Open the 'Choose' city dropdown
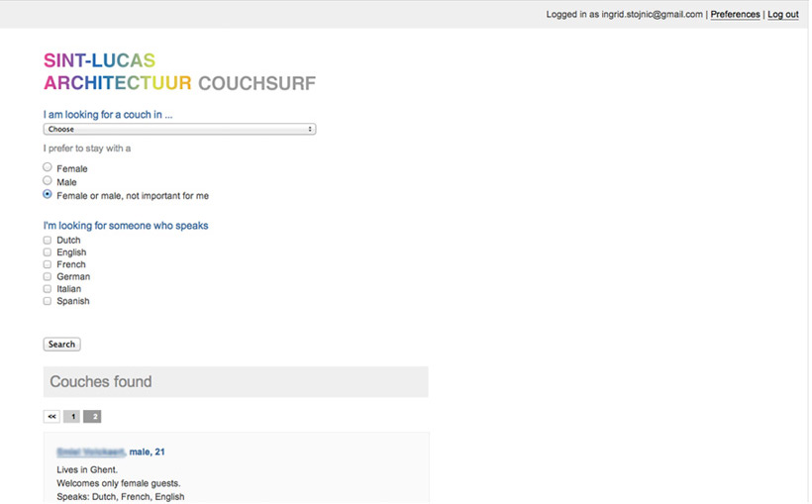This screenshot has height=504, width=812. (179, 129)
